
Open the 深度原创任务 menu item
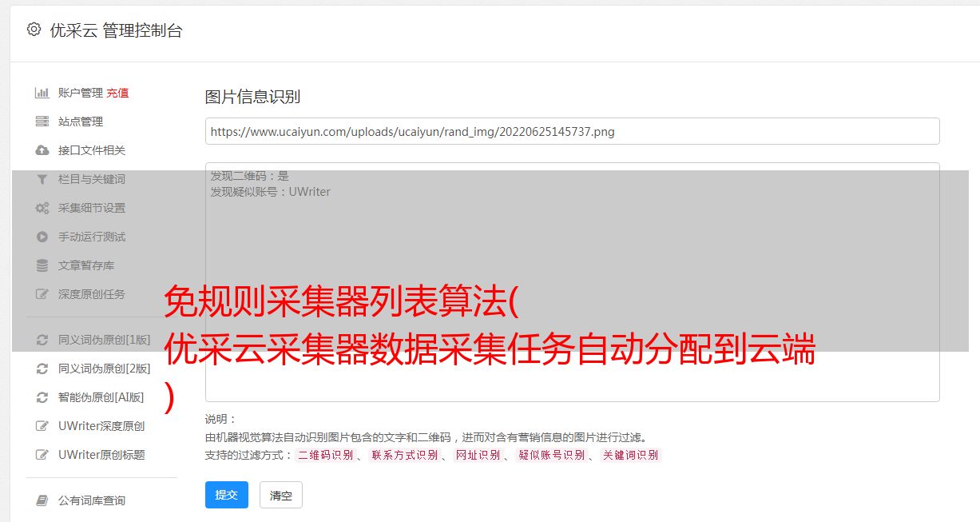[92, 294]
